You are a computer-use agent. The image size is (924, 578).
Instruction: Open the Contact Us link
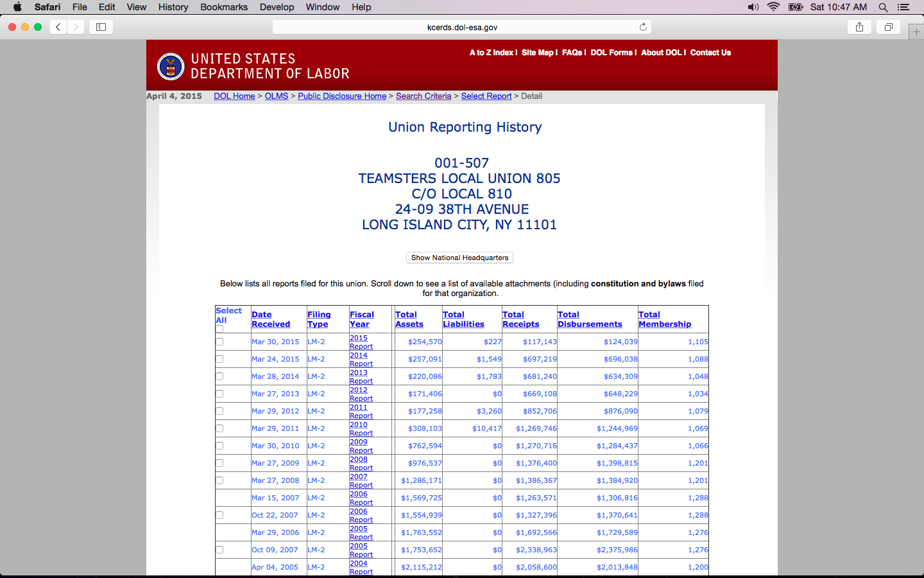click(x=710, y=53)
